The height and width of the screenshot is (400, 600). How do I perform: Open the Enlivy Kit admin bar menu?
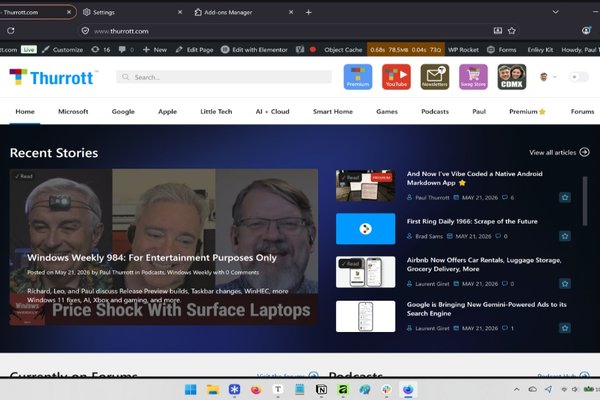coord(540,49)
